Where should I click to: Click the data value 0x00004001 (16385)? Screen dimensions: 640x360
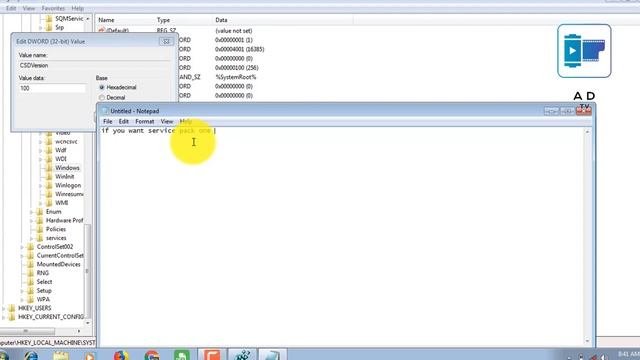coord(240,49)
